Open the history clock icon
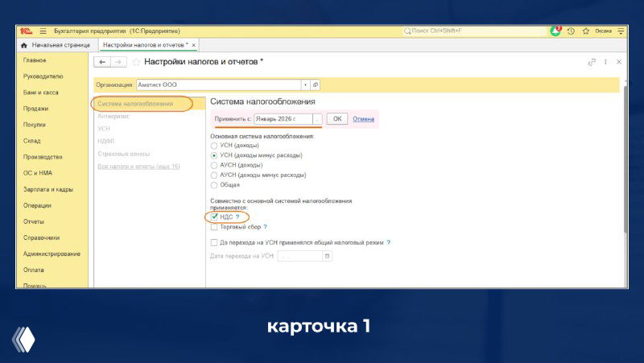 point(571,31)
